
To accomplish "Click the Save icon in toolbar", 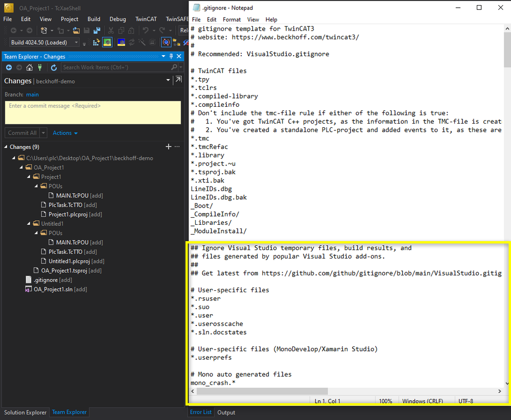I will pos(87,31).
